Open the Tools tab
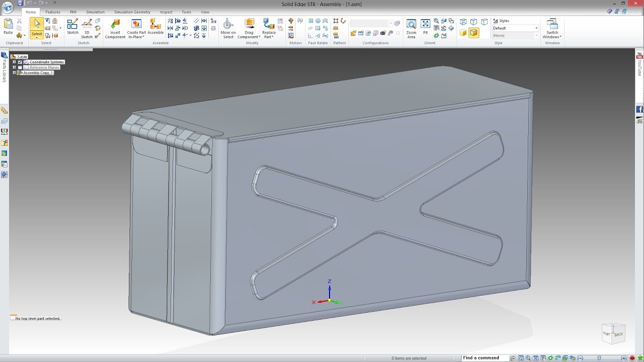644x362 pixels. [x=186, y=12]
